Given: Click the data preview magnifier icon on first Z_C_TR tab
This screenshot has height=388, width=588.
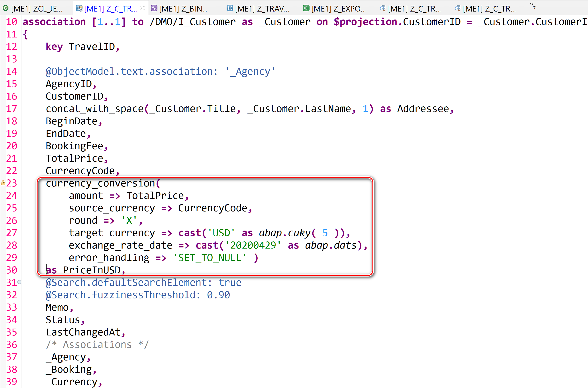Looking at the screenshot, I should point(383,8).
